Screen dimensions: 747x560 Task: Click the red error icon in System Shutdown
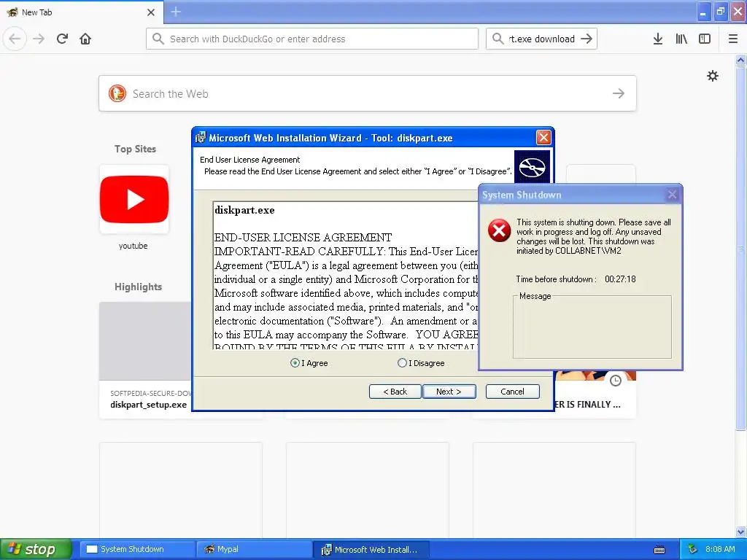click(499, 230)
